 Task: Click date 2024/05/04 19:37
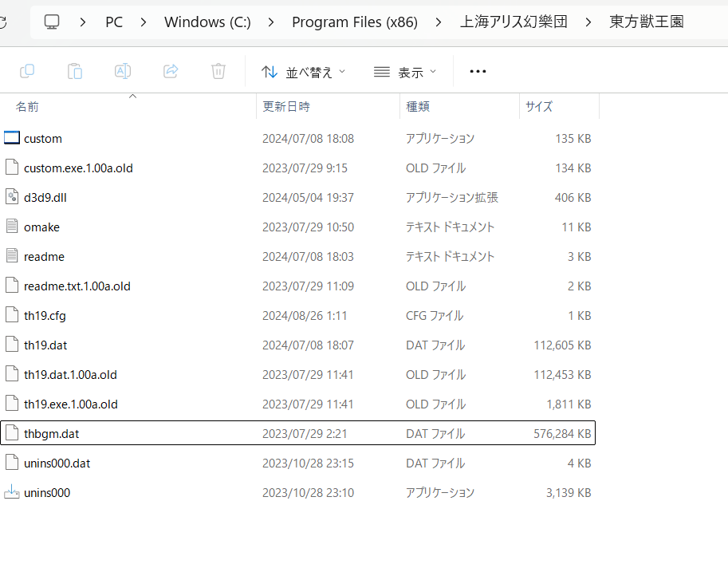(308, 198)
